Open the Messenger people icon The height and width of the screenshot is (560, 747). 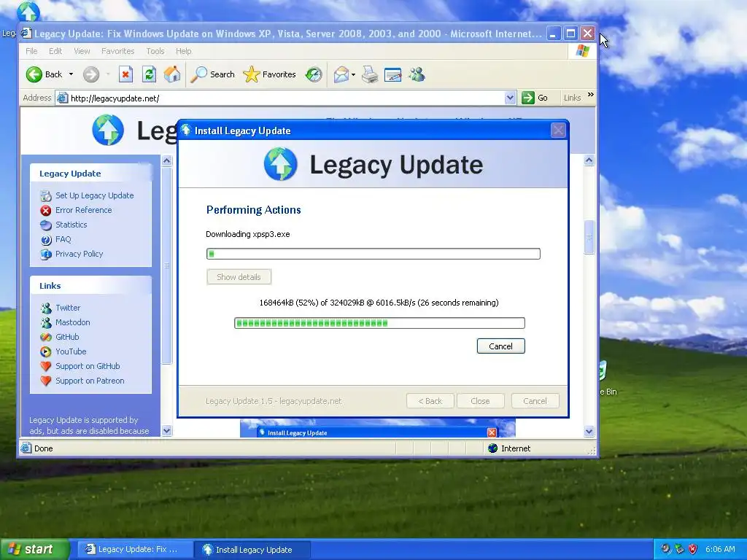(417, 74)
